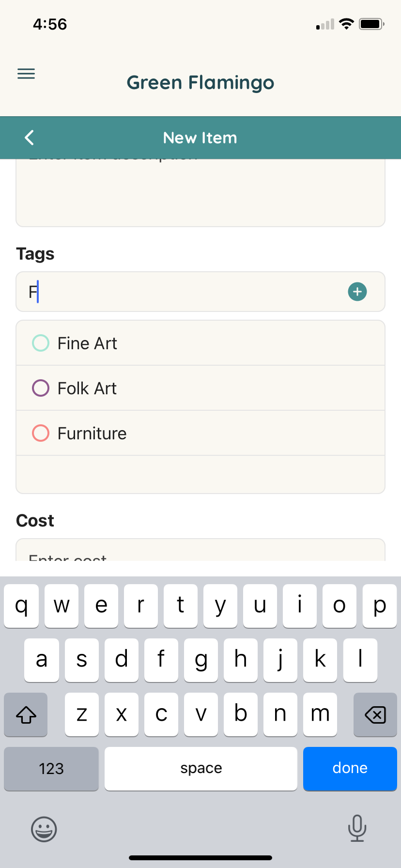This screenshot has height=868, width=401.
Task: Tap the battery status icon
Action: point(371,24)
